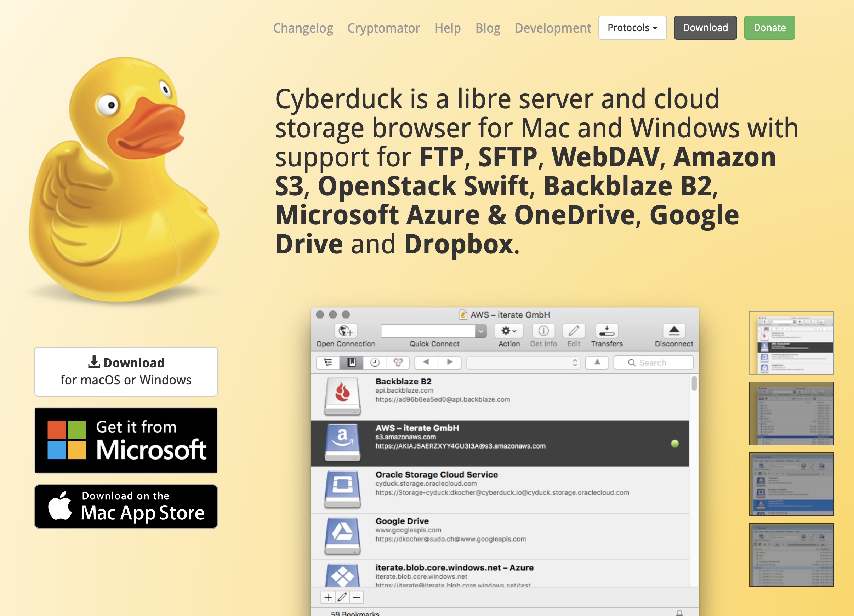
Task: Click the toggle list view icon
Action: pos(331,361)
